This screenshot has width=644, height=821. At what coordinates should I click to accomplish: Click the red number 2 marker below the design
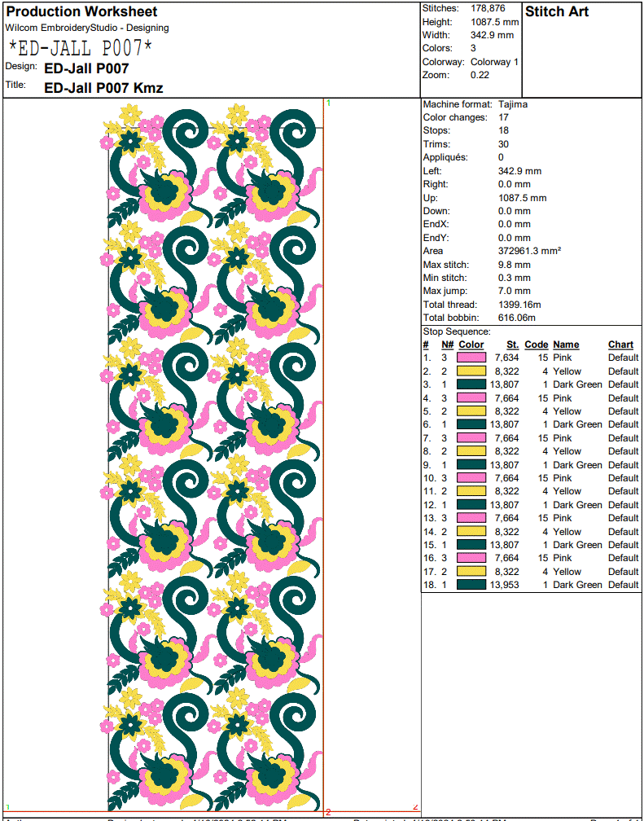(328, 812)
